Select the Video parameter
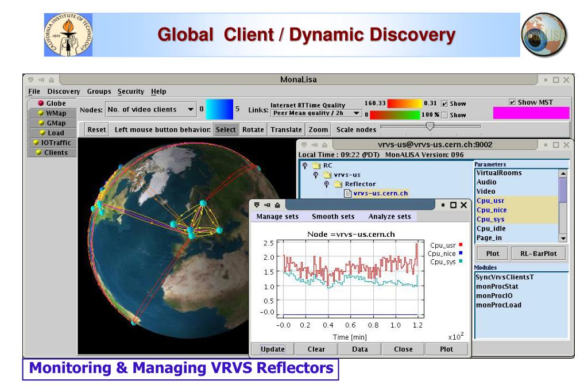The height and width of the screenshot is (392, 588). coord(517,191)
